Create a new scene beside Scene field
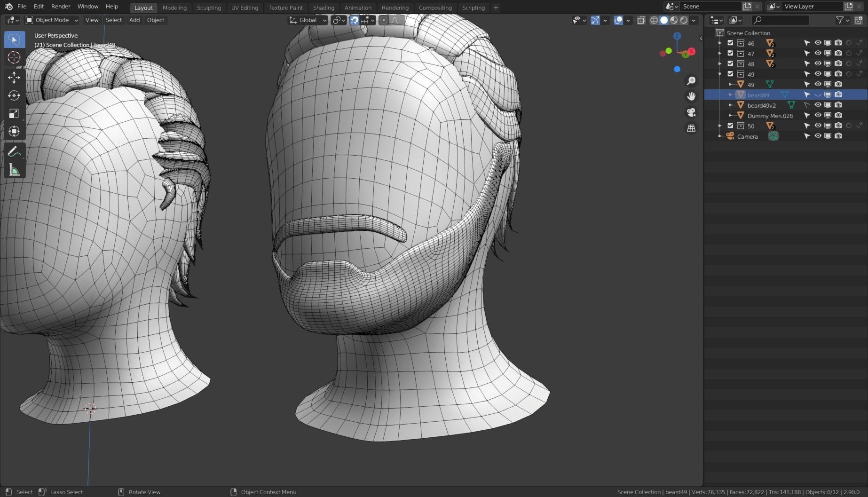868x497 pixels. (747, 7)
